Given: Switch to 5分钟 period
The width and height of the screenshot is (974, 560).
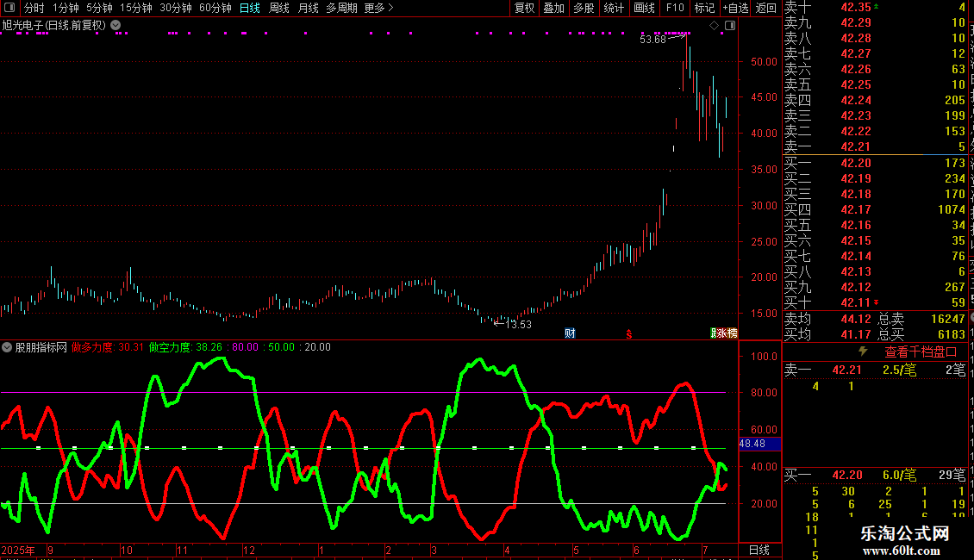Looking at the screenshot, I should [99, 8].
